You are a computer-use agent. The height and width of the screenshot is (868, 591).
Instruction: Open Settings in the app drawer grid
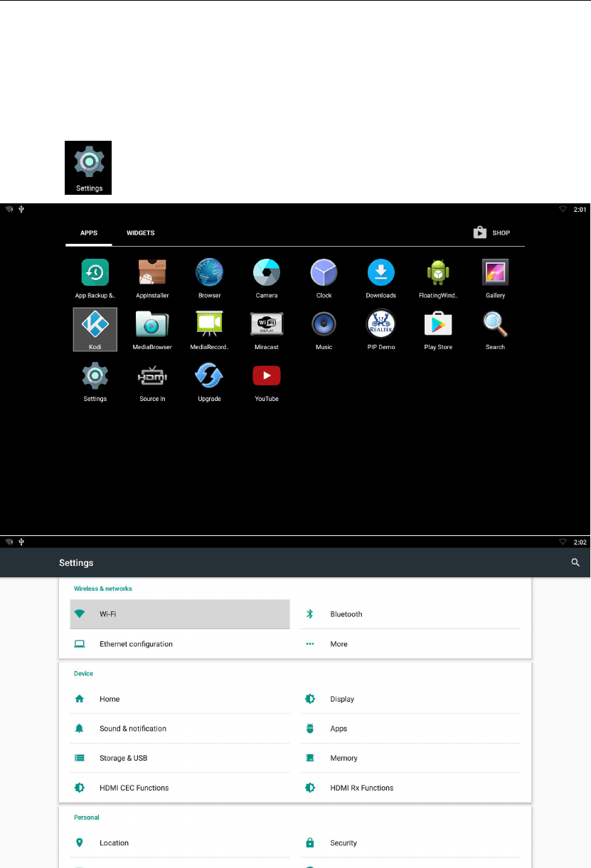pos(95,382)
